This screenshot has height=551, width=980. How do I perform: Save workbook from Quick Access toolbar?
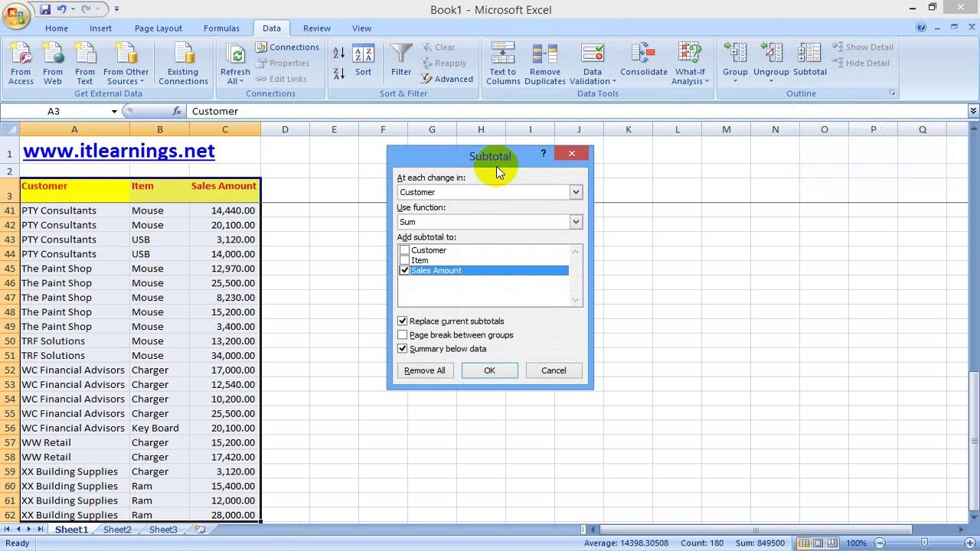[45, 9]
